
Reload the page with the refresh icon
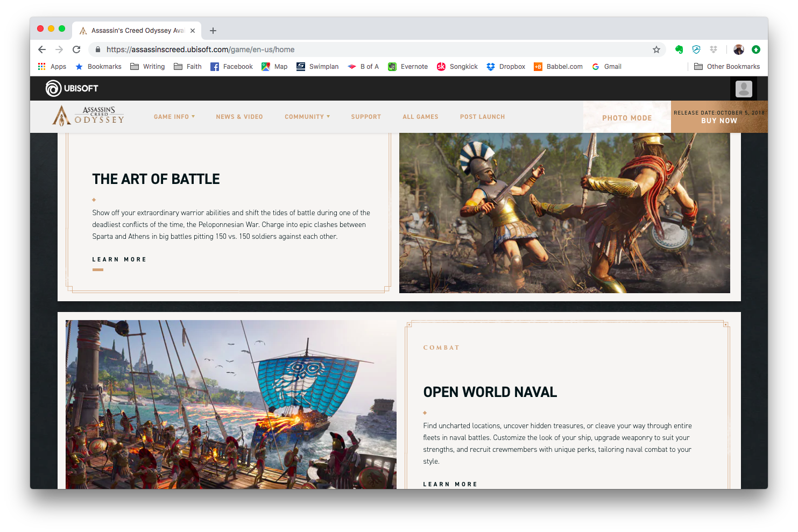76,49
